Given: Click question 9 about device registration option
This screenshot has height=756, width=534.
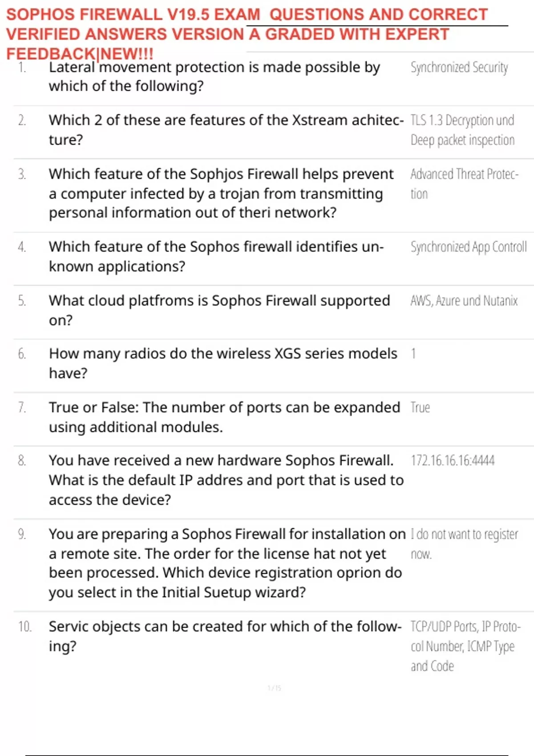Looking at the screenshot, I should (x=227, y=563).
